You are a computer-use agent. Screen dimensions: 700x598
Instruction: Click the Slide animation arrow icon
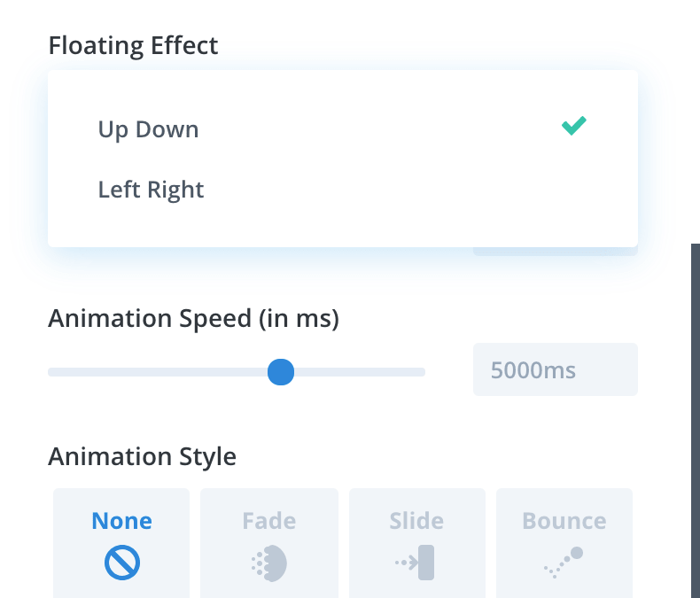click(x=416, y=563)
